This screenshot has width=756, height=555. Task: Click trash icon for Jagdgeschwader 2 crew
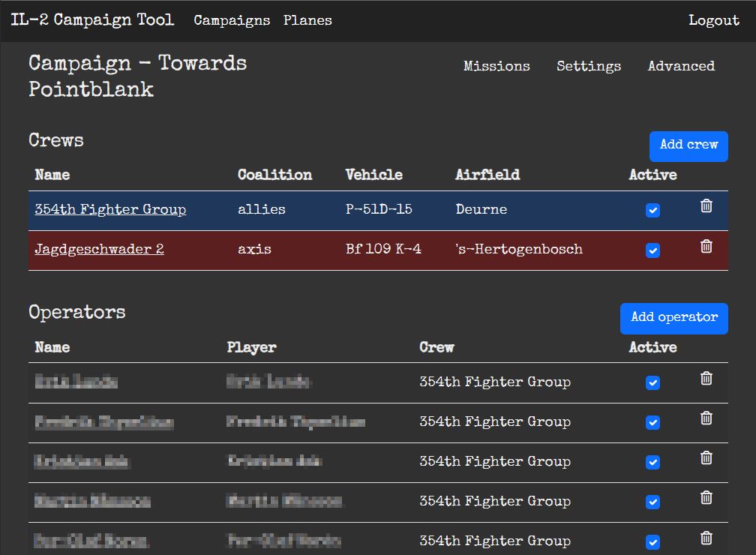click(706, 247)
